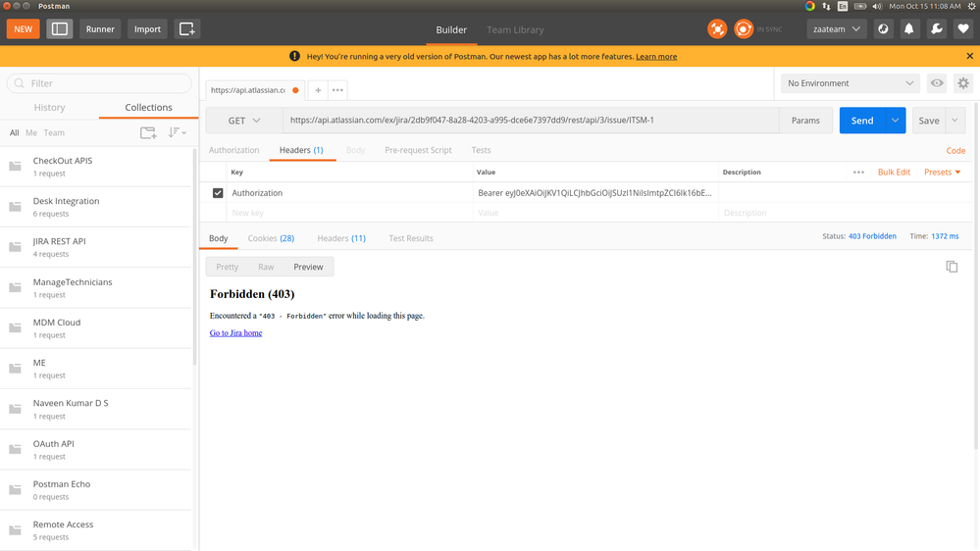Click the CheckOut APIS folder icon
Viewport: 980px width, 551px height.
click(15, 166)
